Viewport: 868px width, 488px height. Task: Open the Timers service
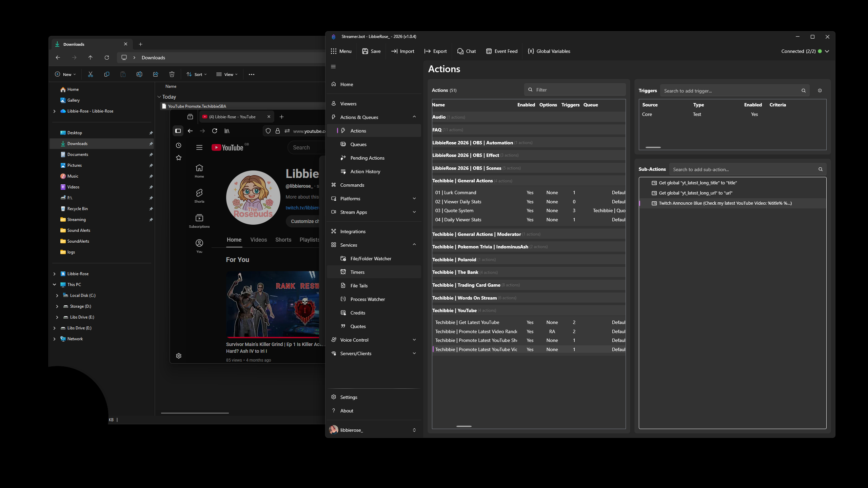pos(374,272)
